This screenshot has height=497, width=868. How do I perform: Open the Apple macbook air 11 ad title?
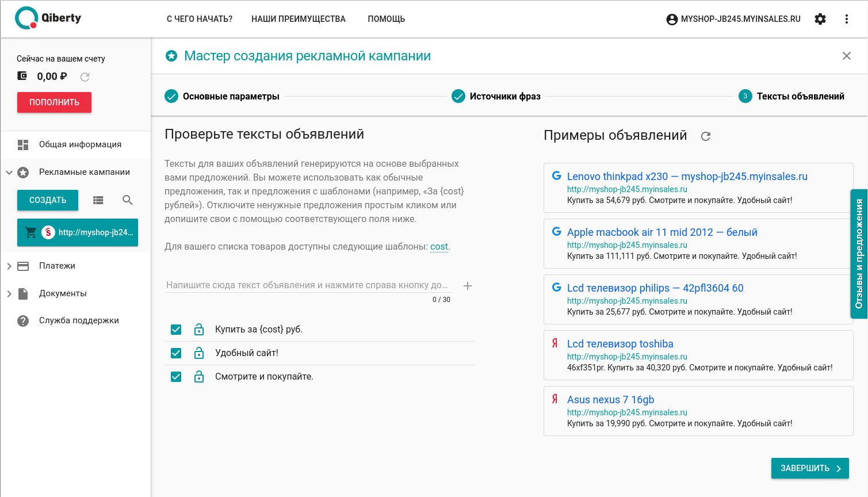point(662,232)
